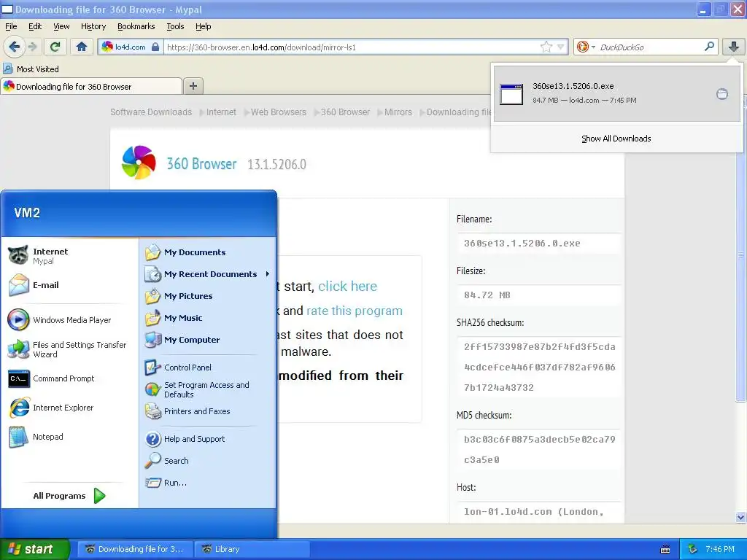Viewport: 747px width, 560px height.
Task: Open the Tools menu
Action: click(175, 26)
